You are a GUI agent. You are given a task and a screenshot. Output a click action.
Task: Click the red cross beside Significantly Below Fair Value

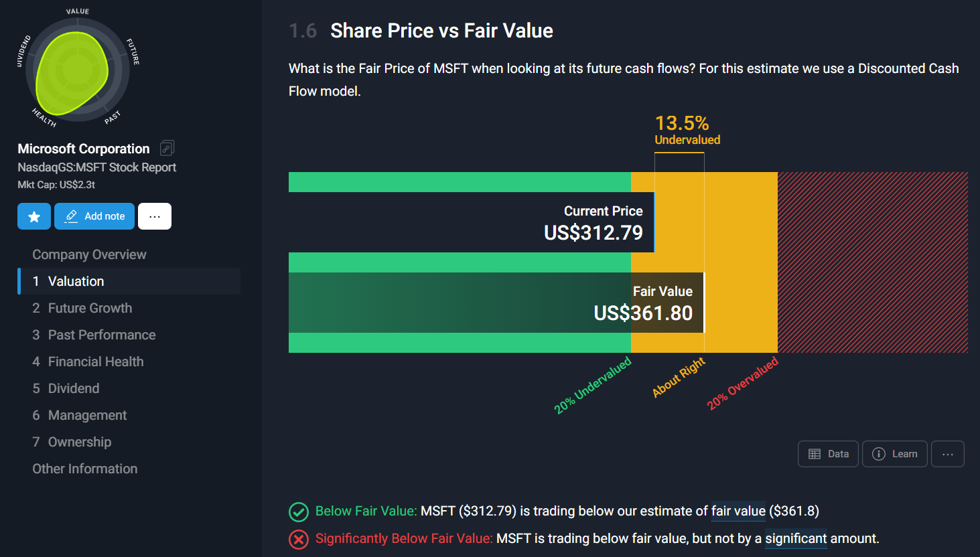click(x=298, y=539)
